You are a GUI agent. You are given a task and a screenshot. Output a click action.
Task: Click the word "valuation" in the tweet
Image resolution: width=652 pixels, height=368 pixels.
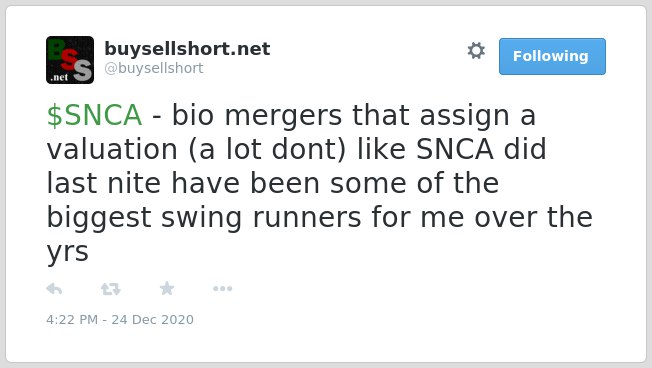(x=112, y=149)
